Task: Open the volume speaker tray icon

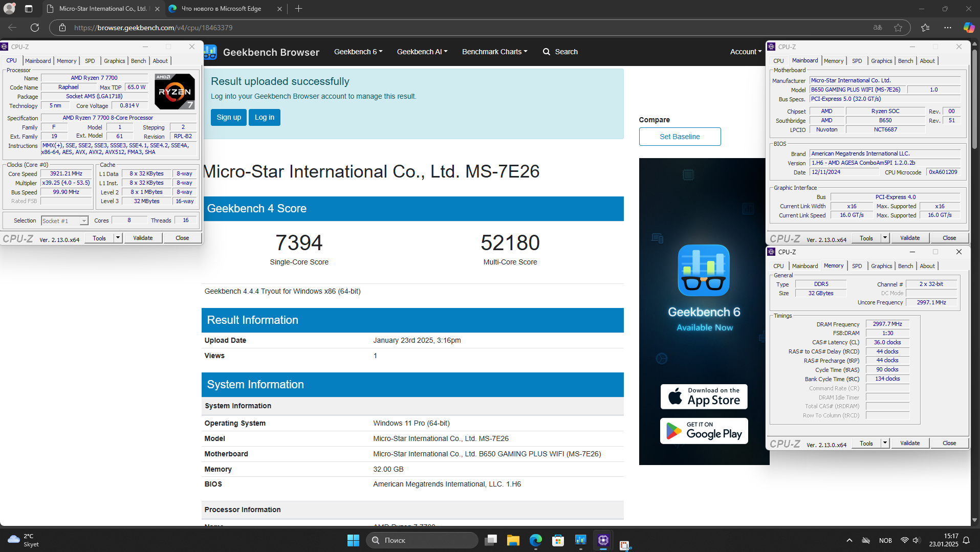Action: pyautogui.click(x=917, y=540)
